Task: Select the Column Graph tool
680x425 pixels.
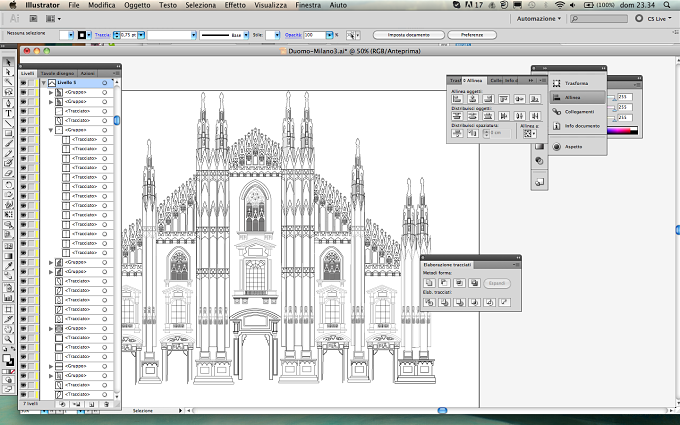Action: click(x=8, y=298)
